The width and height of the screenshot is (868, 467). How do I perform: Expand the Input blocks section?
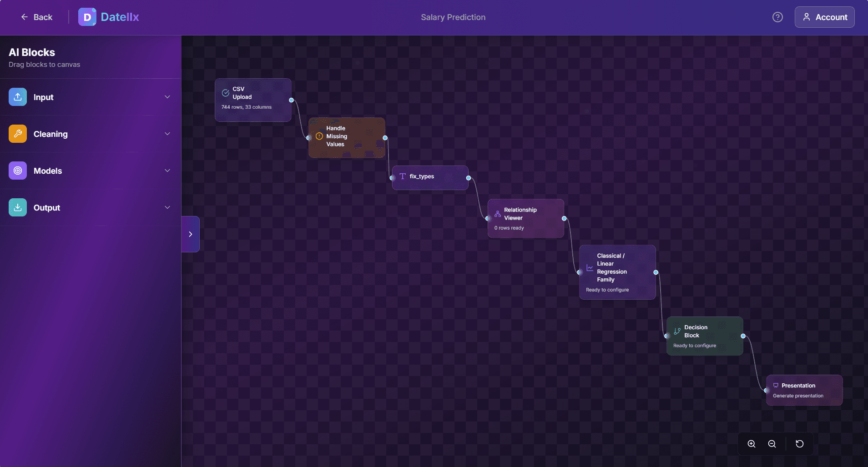(167, 97)
